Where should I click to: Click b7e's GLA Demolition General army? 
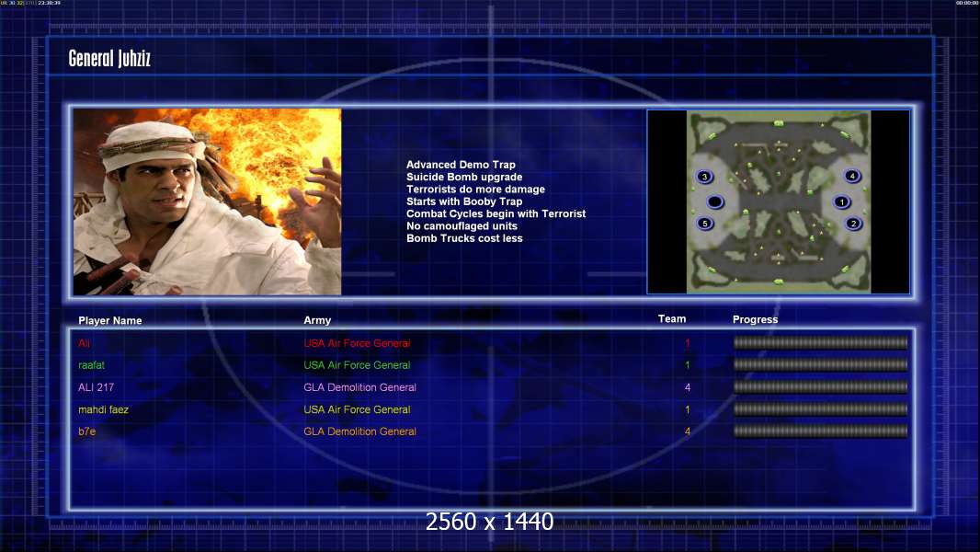[x=360, y=431]
